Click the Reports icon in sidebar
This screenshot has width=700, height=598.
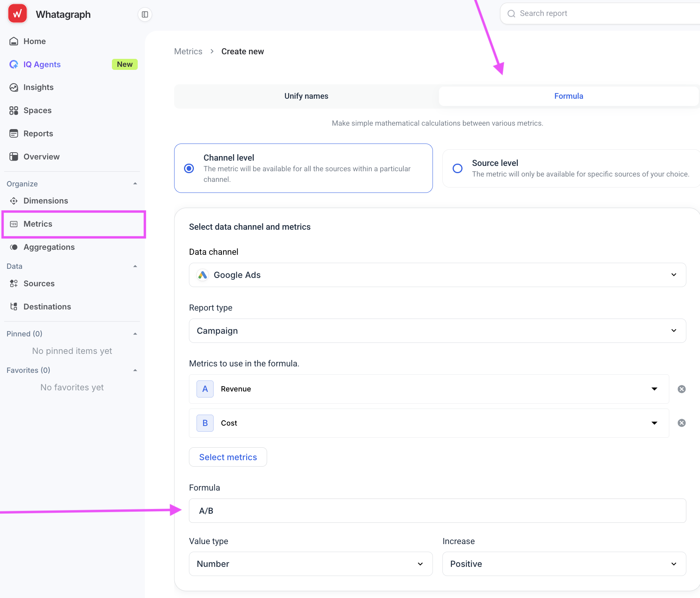[x=14, y=134]
